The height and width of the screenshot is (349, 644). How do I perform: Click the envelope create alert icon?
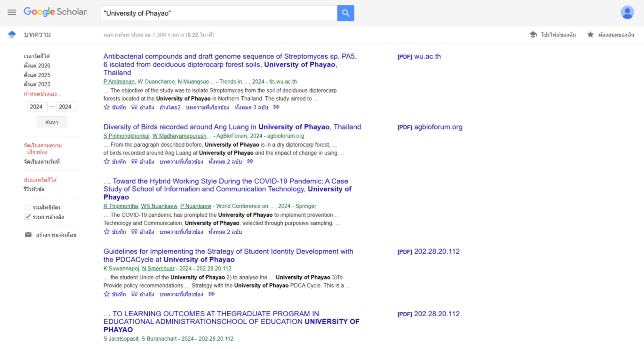pyautogui.click(x=28, y=235)
